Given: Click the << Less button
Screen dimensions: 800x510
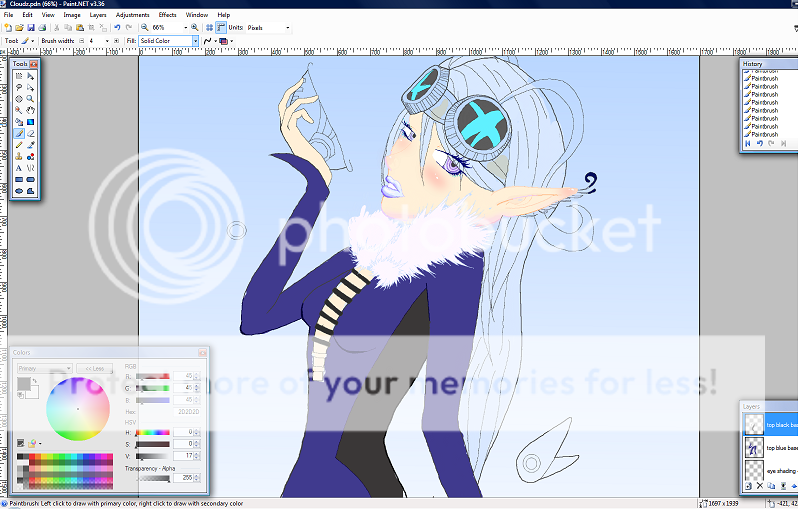Looking at the screenshot, I should point(95,368).
